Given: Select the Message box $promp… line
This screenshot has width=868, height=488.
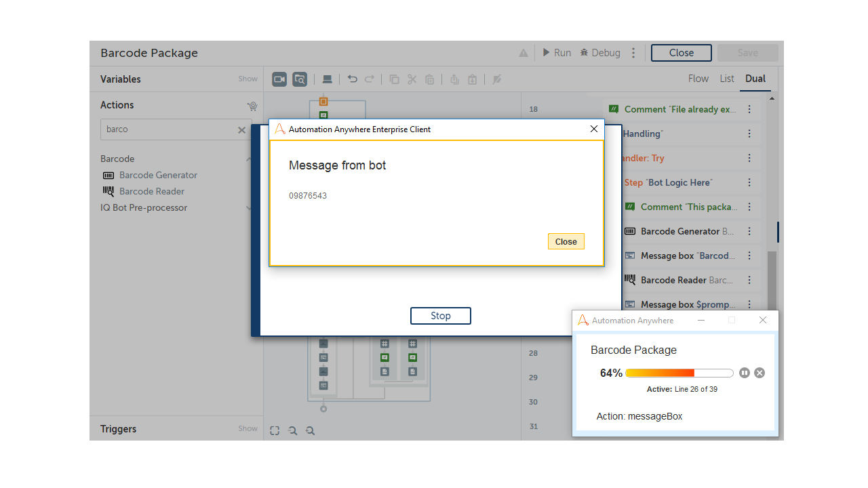Looking at the screenshot, I should (690, 304).
